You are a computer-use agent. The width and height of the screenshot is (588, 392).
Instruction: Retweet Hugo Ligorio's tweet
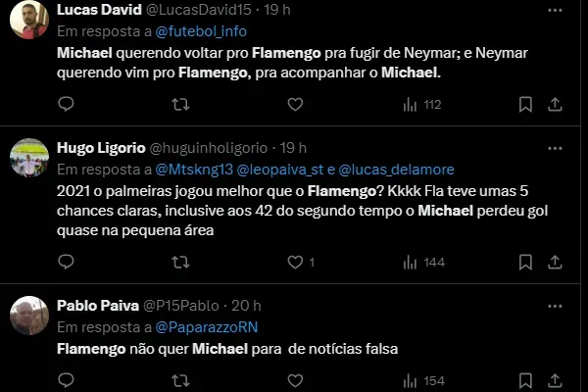point(180,263)
